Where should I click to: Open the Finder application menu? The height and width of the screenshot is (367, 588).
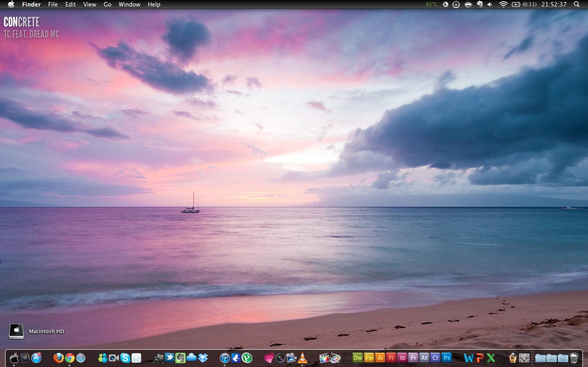(x=31, y=4)
